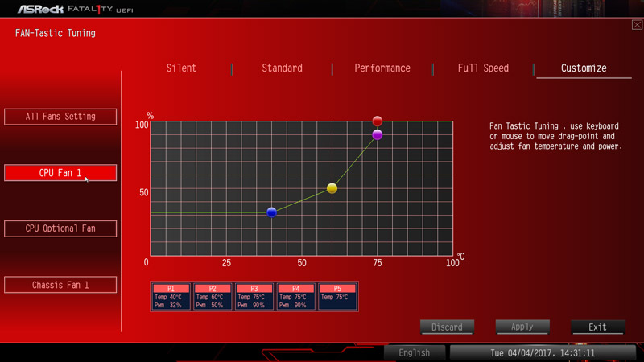Image resolution: width=644 pixels, height=362 pixels.
Task: Click the P1 point info box
Action: tap(171, 296)
